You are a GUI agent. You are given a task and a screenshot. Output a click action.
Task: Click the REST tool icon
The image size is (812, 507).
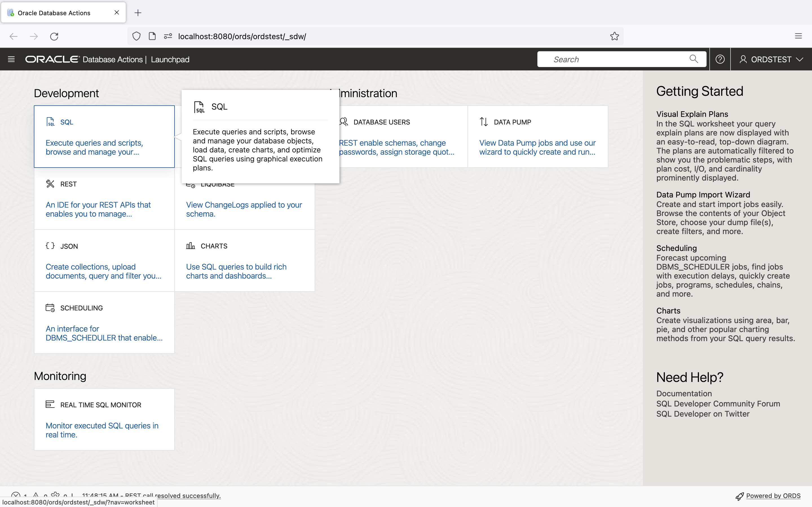pos(50,183)
